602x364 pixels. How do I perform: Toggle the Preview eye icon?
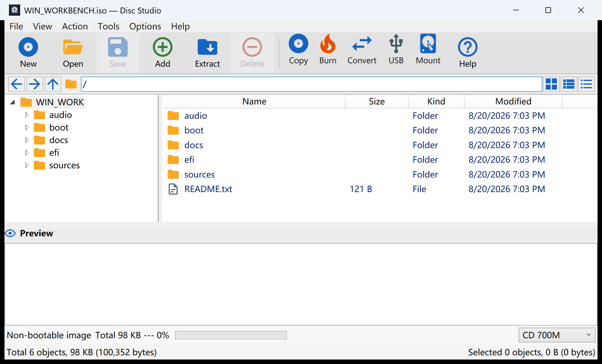point(10,233)
